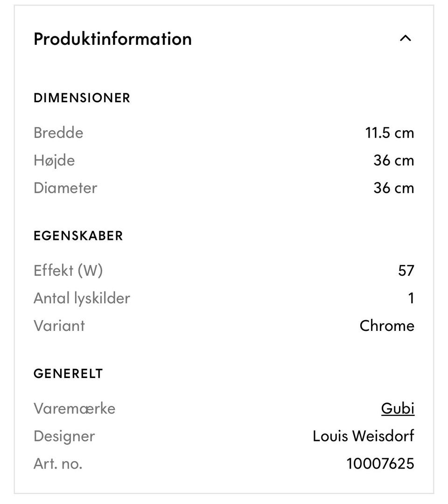448x504 pixels.
Task: Select the Varemærke label
Action: (74, 408)
